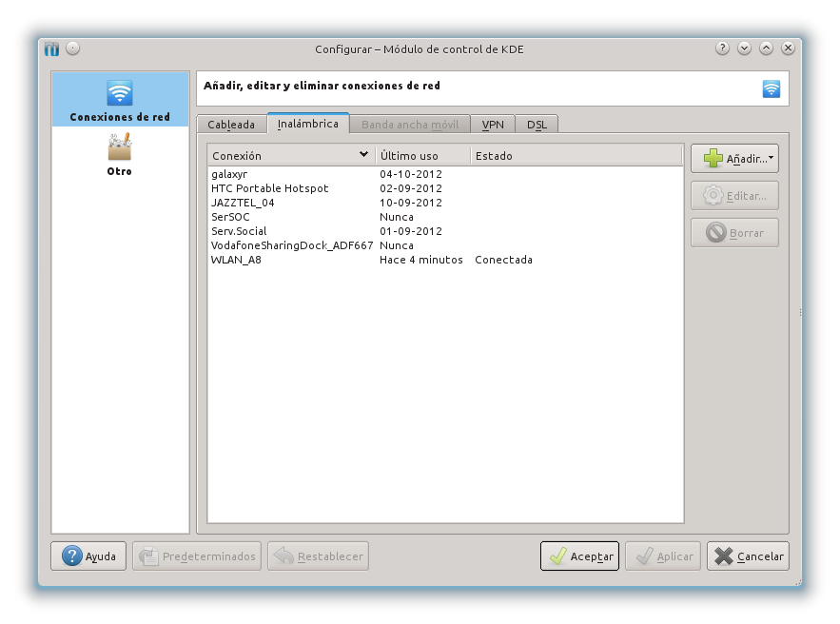
Task: Sort by the Estado column header
Action: coord(576,156)
